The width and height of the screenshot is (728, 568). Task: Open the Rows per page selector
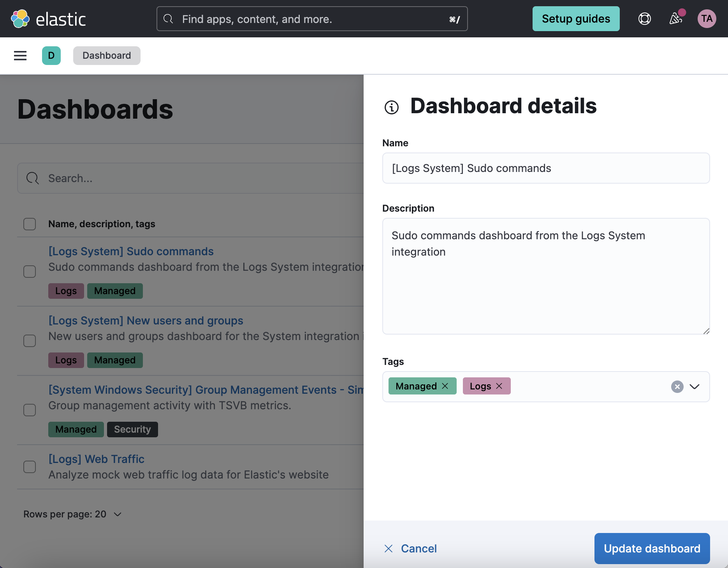pyautogui.click(x=72, y=514)
